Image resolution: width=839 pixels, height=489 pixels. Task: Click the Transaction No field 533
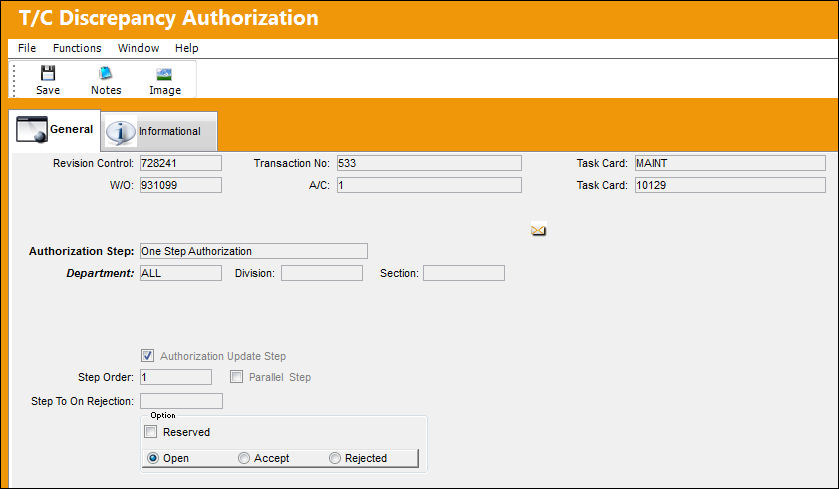(429, 163)
